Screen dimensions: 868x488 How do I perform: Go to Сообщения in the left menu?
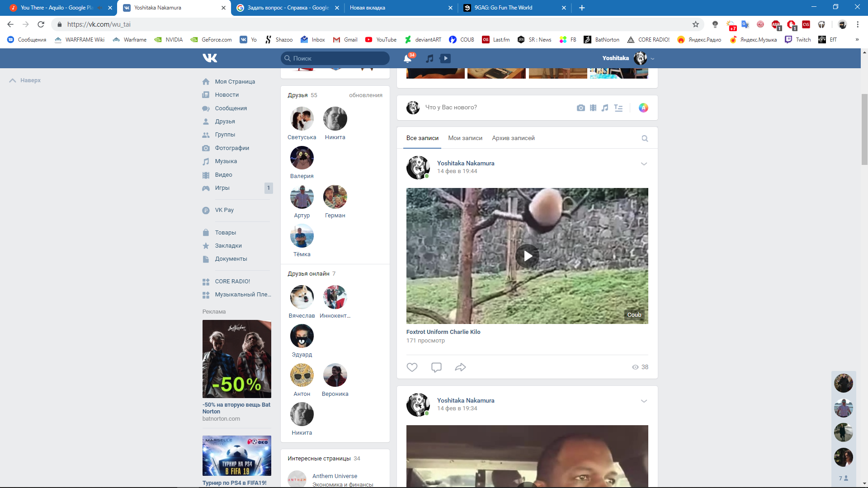pyautogui.click(x=231, y=108)
